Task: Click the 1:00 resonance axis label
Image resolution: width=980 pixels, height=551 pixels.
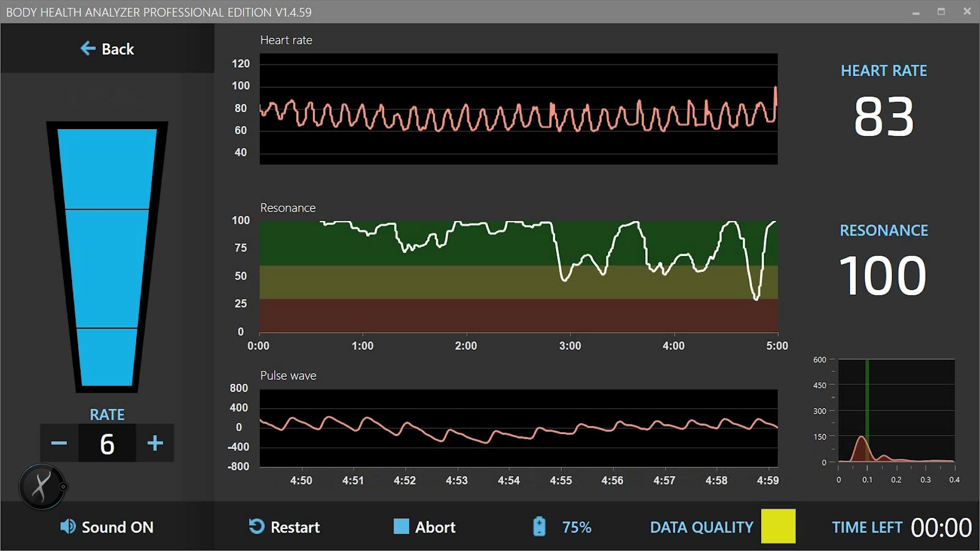Action: [362, 346]
